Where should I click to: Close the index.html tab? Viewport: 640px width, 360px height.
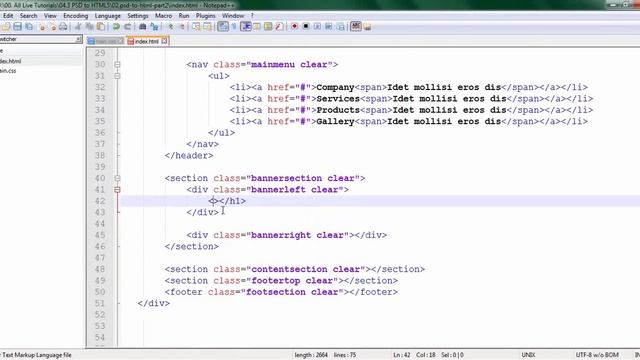click(164, 41)
